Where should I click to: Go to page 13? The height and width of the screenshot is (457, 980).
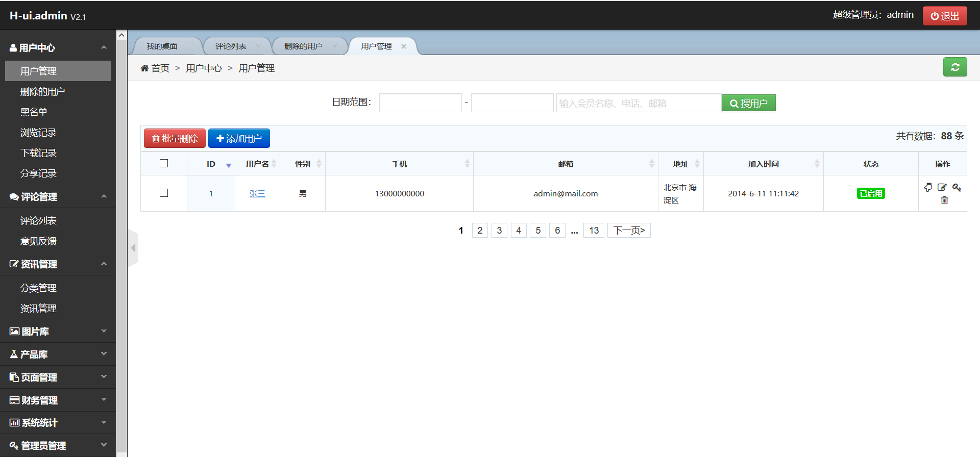[594, 231]
